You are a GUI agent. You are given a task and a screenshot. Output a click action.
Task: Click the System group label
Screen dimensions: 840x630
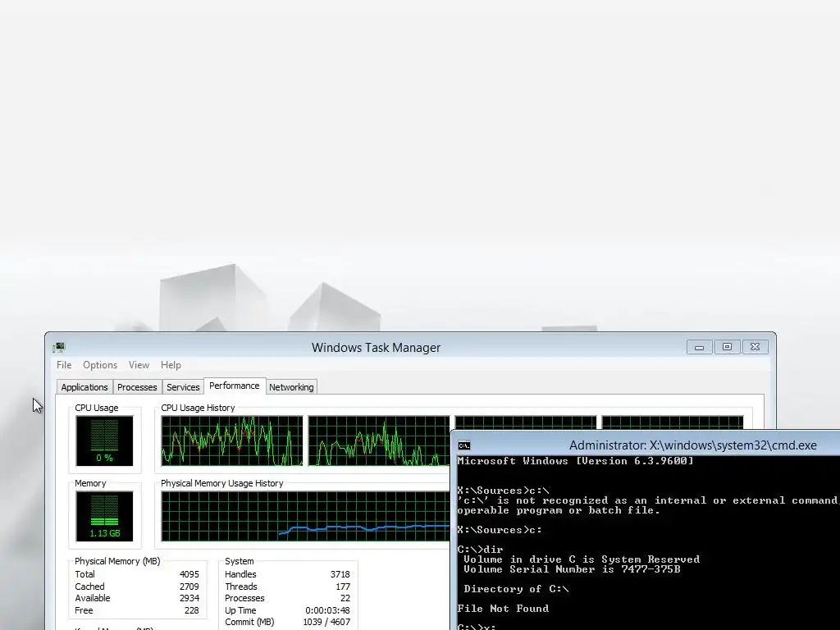pos(240,561)
